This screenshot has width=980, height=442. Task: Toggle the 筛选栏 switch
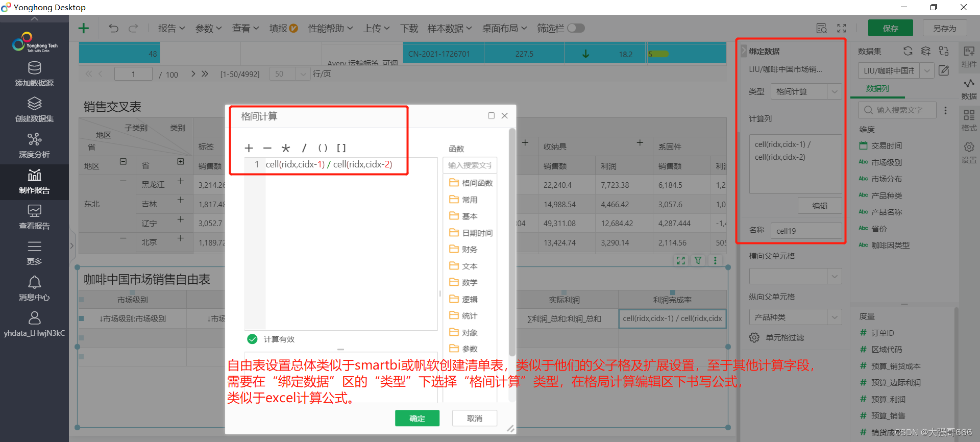tap(576, 28)
